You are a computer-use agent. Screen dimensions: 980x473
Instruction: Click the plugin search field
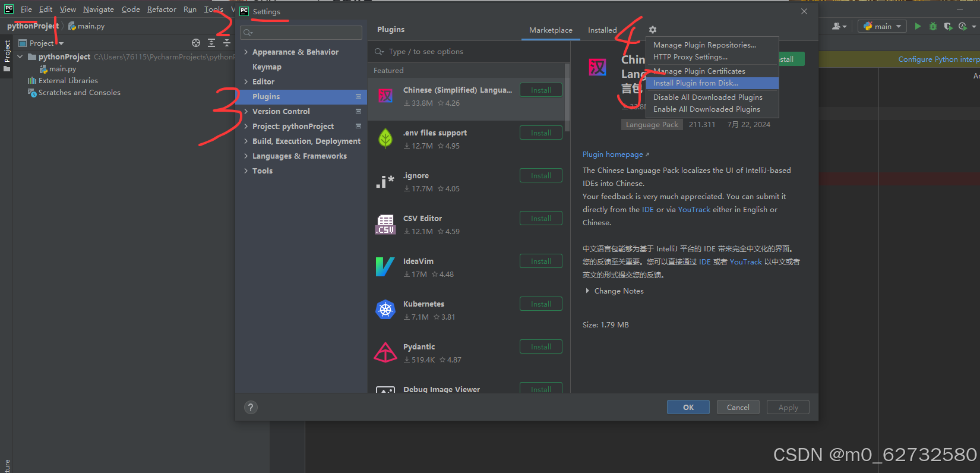pyautogui.click(x=469, y=52)
